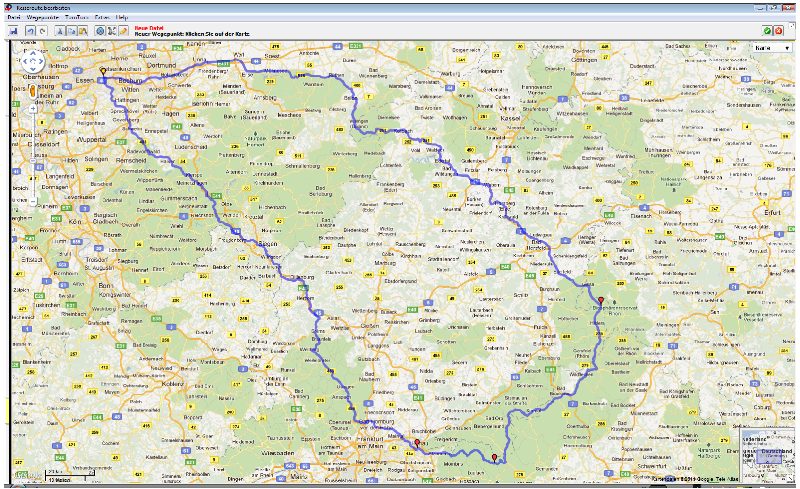Click the paste icon in toolbar
Viewport: 800px width, 489px height.
tap(83, 32)
